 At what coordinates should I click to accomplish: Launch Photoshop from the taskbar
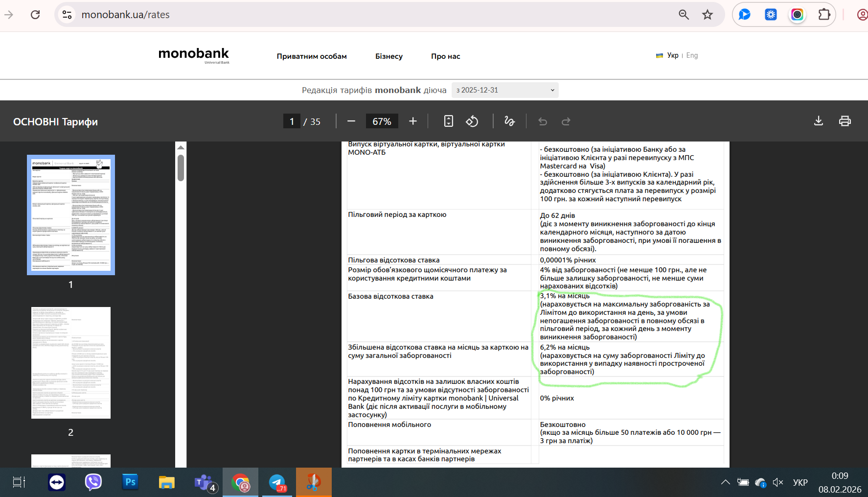pyautogui.click(x=130, y=482)
